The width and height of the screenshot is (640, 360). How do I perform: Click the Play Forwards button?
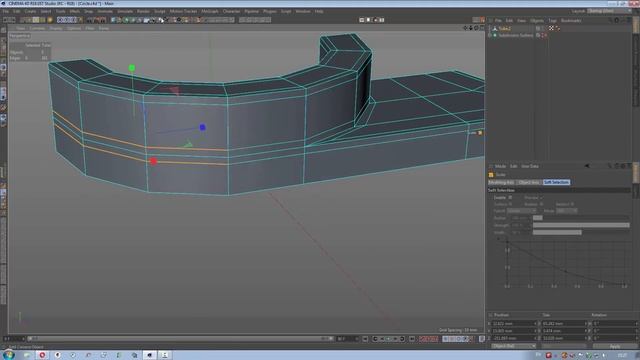389,339
